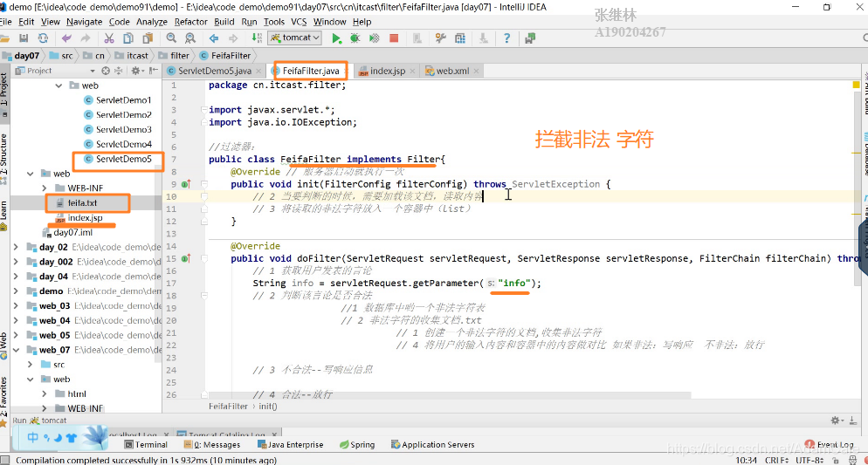Run tomcat with green play button
The height and width of the screenshot is (465, 868).
(x=336, y=38)
